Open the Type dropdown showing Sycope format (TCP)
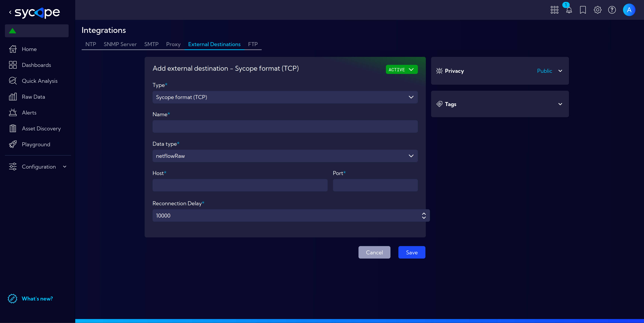The height and width of the screenshot is (323, 644). point(285,97)
